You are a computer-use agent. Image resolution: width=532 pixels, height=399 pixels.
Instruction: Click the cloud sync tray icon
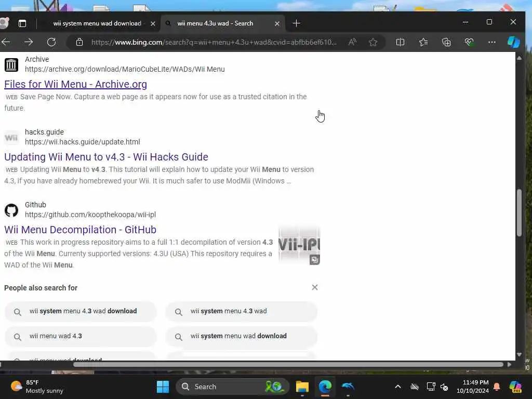point(414,387)
